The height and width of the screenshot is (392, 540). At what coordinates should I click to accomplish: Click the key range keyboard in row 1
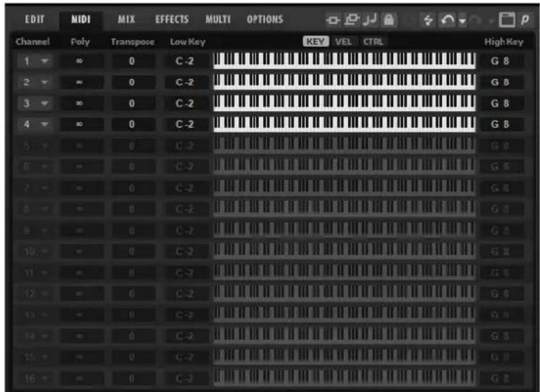[x=345, y=61]
